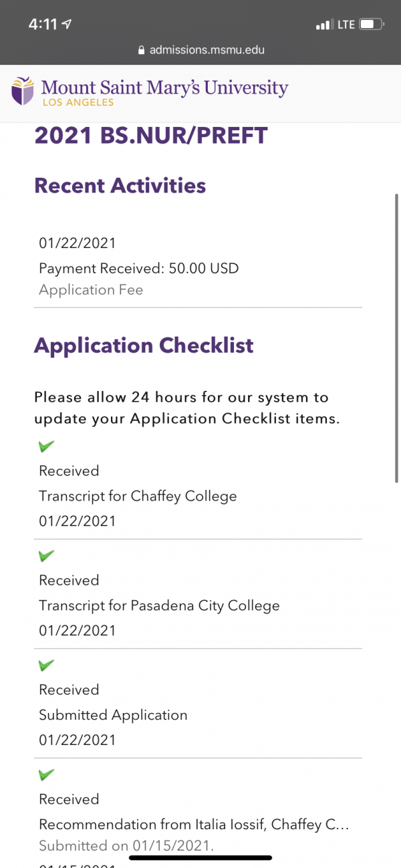Click green checkmark above Chaffey College transcript

point(46,446)
